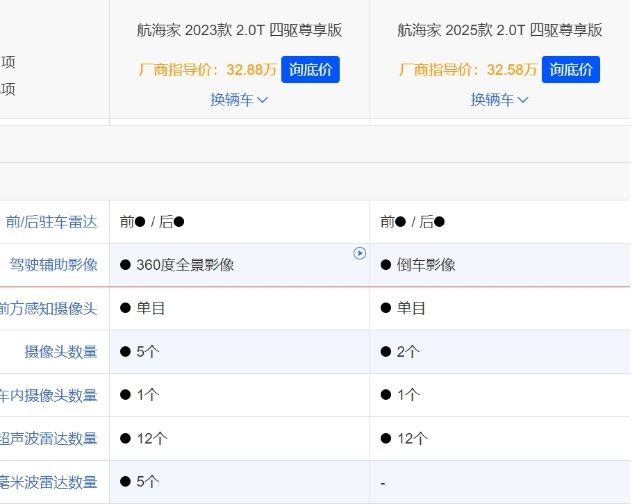Image resolution: width=632 pixels, height=504 pixels.
Task: Click the chevron arrow next to the first 换辆车
Action: [x=262, y=100]
